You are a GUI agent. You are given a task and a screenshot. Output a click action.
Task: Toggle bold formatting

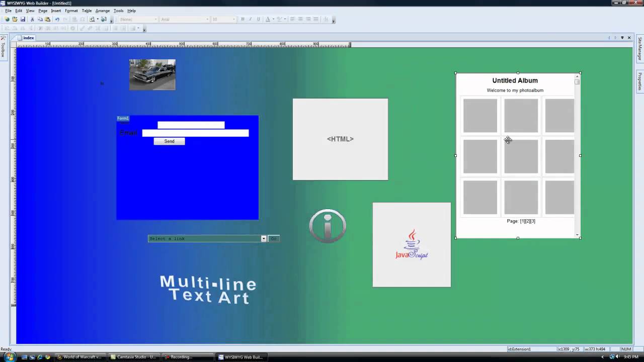[243, 19]
